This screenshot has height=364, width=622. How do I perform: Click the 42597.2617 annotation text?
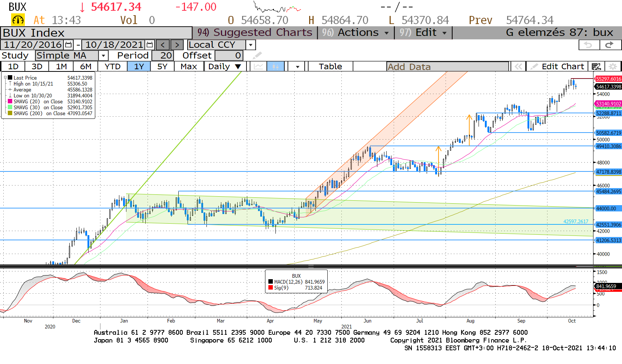coord(576,221)
